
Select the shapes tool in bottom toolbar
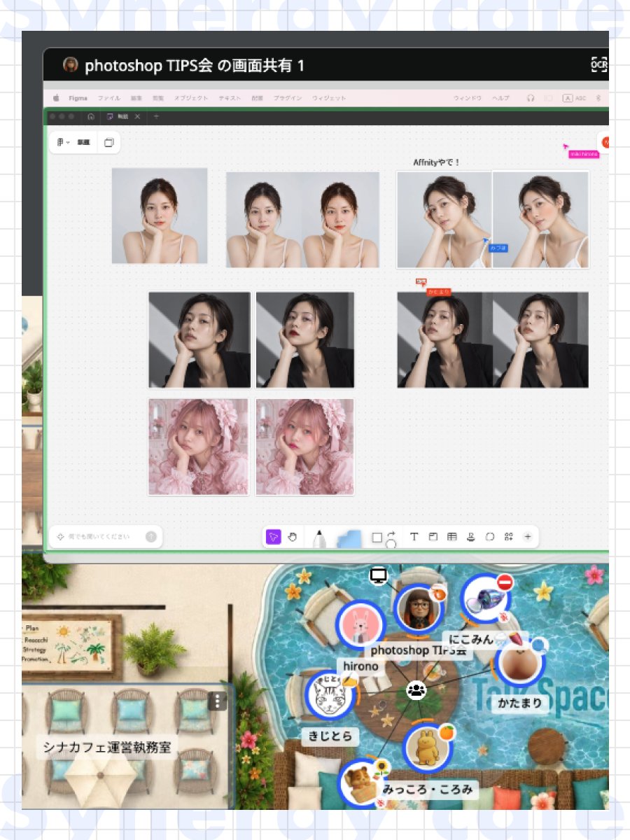click(x=383, y=538)
